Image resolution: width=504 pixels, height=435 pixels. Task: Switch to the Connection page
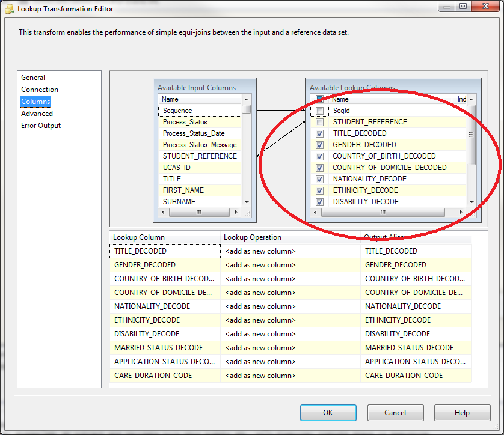click(x=40, y=90)
